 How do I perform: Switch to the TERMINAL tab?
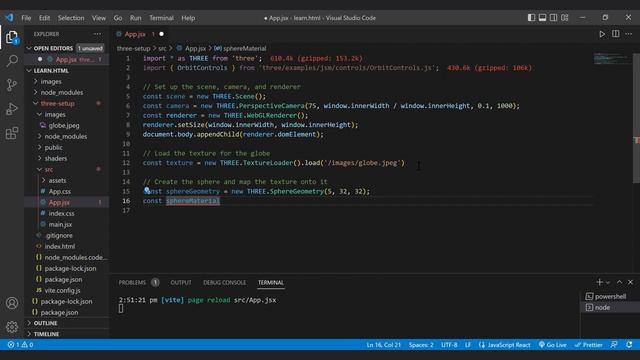point(271,282)
